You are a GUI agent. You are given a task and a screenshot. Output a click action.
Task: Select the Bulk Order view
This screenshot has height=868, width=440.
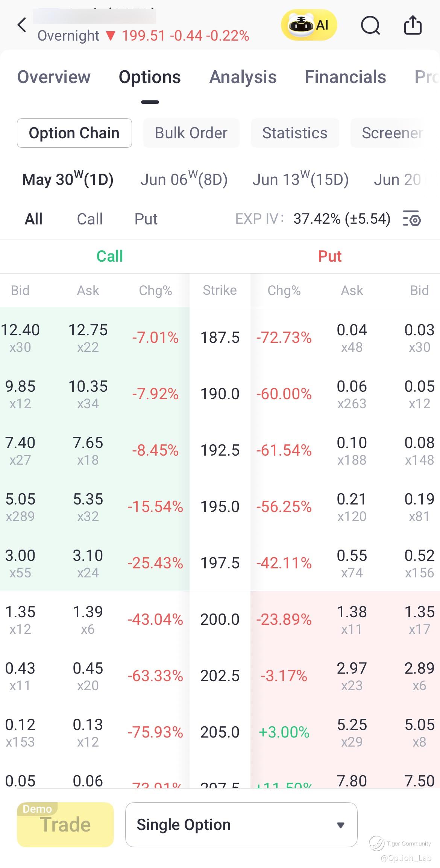(191, 133)
